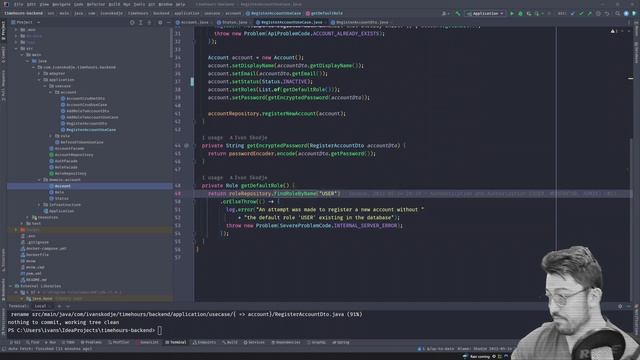Switch to Account.java editor tab
This screenshot has width=640, height=360.
[192, 22]
